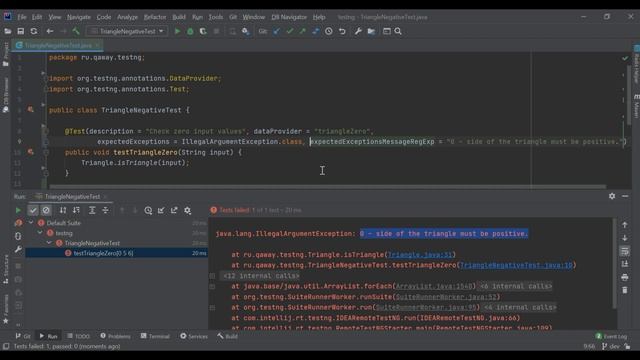The image size is (640, 360).
Task: Close the TriangleNegativeTest.java editor tab
Action: click(98, 45)
